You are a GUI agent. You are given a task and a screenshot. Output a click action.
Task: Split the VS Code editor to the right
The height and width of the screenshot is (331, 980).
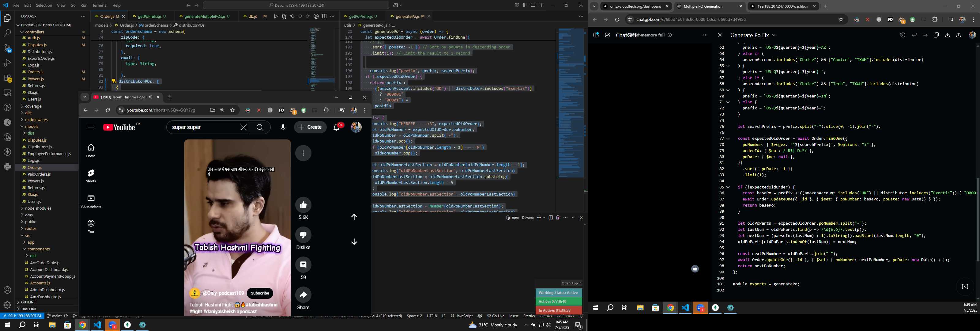coord(324,16)
